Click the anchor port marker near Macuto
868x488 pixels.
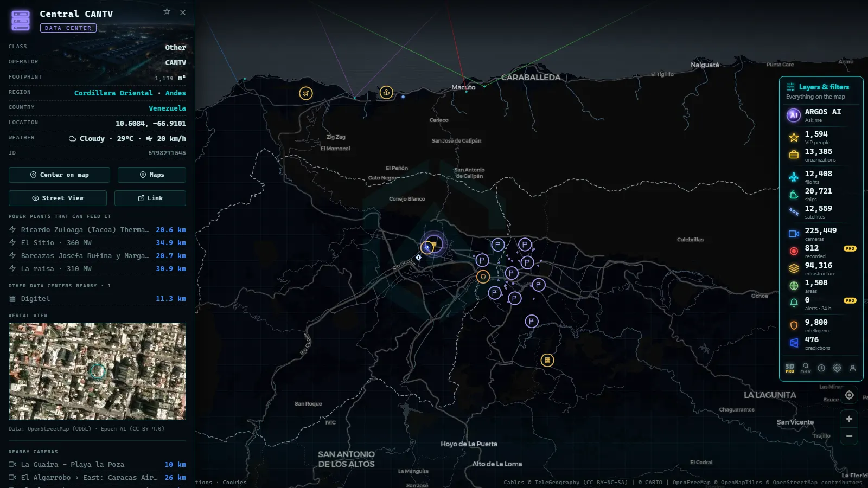pyautogui.click(x=386, y=92)
